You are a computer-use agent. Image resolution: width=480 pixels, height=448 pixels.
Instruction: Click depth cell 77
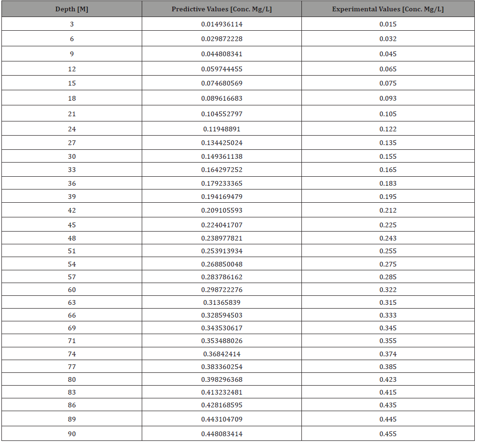(72, 367)
